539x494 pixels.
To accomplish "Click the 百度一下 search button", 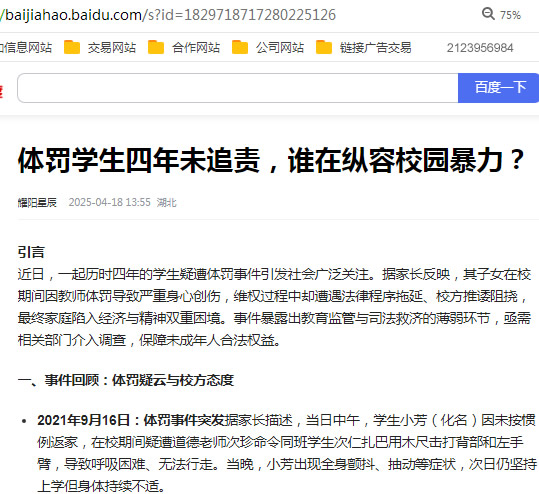I will (498, 88).
